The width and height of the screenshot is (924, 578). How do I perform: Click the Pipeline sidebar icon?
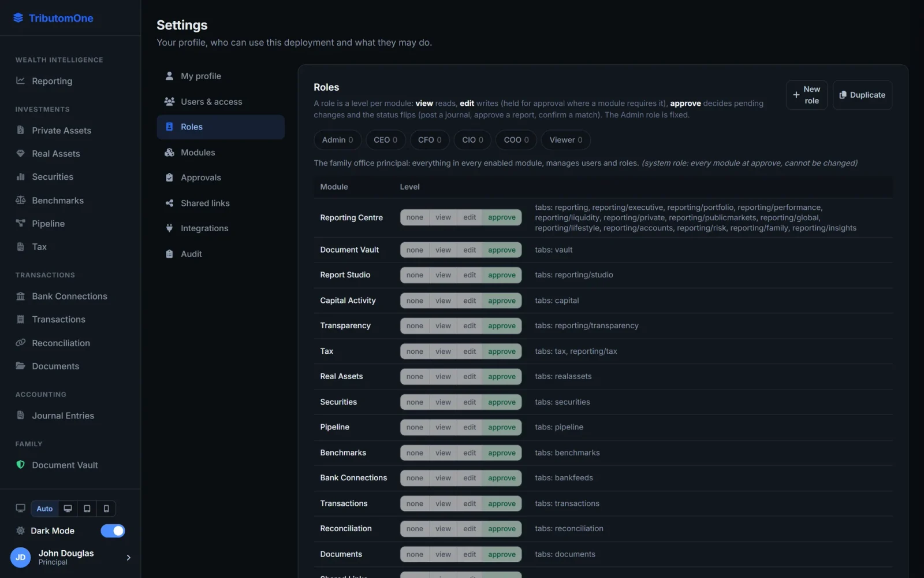pos(20,224)
